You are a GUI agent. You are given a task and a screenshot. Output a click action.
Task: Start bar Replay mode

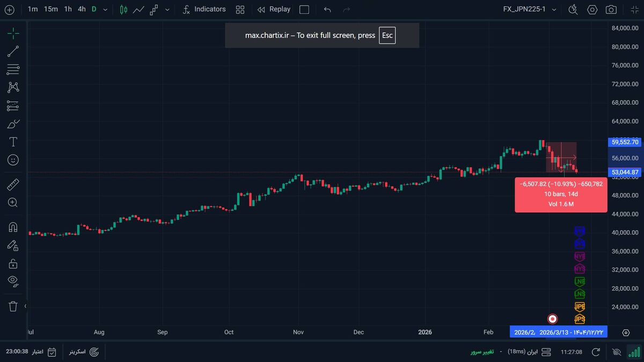point(274,9)
